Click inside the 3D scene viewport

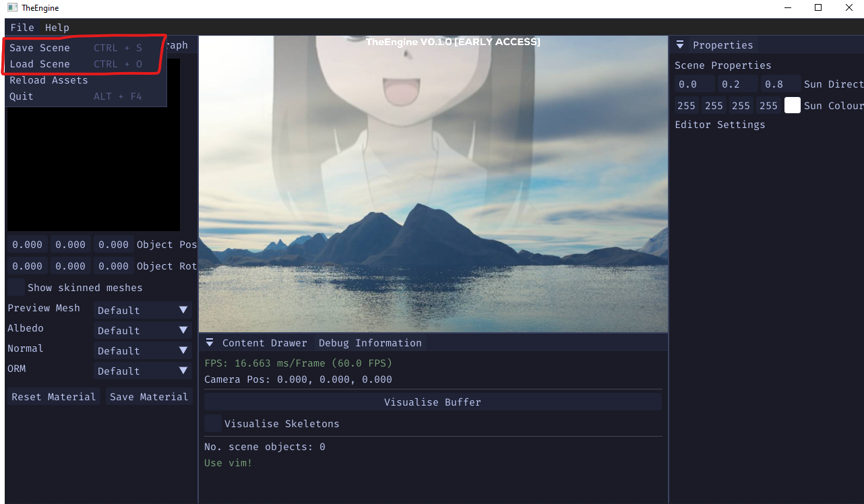coord(433,184)
